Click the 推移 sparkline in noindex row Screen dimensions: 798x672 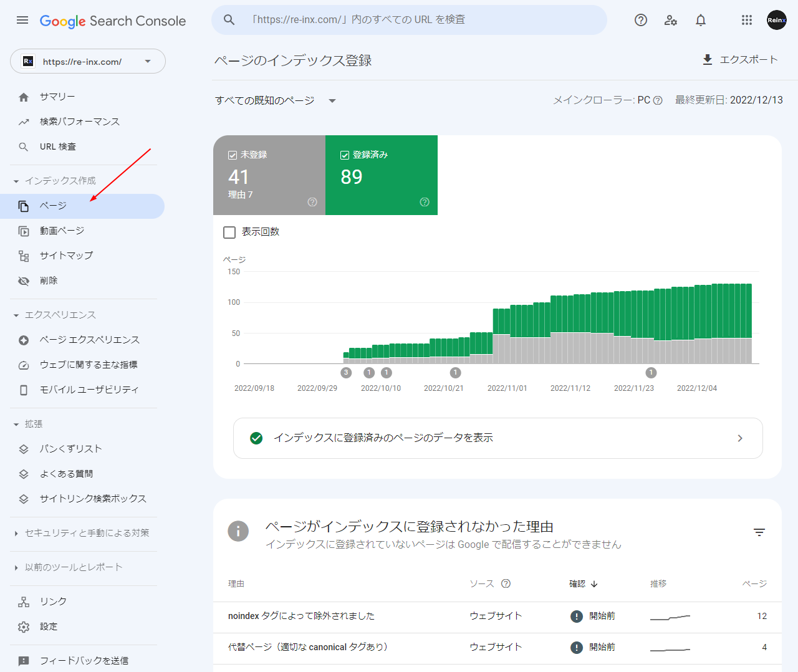(x=670, y=617)
